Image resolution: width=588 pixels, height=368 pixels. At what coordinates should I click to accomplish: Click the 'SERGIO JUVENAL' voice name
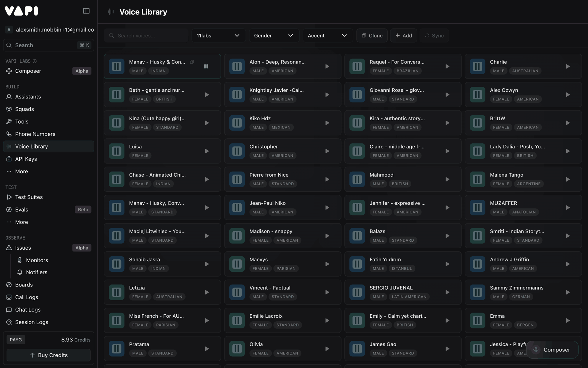coord(391,288)
